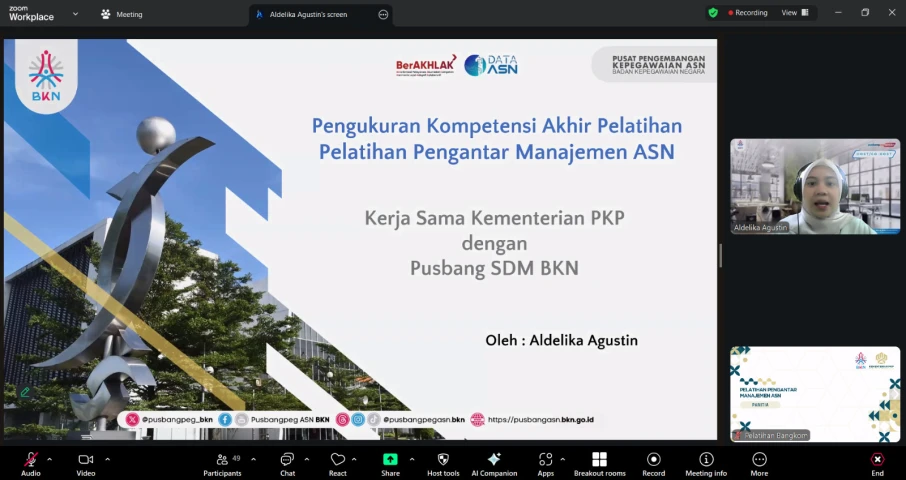Open the Participants panel

(x=222, y=464)
